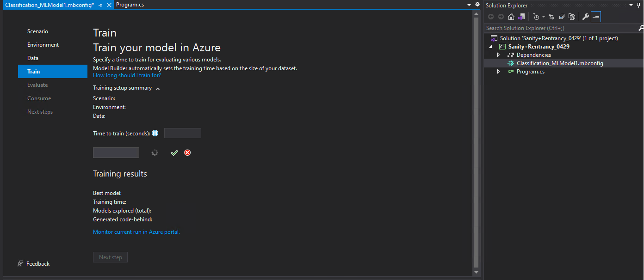Click Forward arrow in Solution Explorer toolbar
Image resolution: width=644 pixels, height=280 pixels.
[501, 17]
